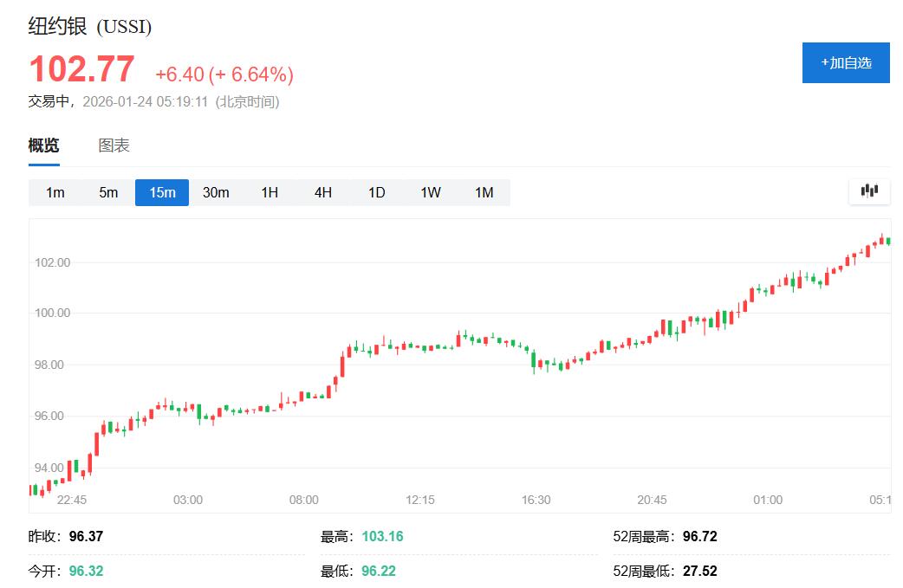The image size is (903, 588).
Task: Switch to the 图表 tab
Action: [114, 145]
